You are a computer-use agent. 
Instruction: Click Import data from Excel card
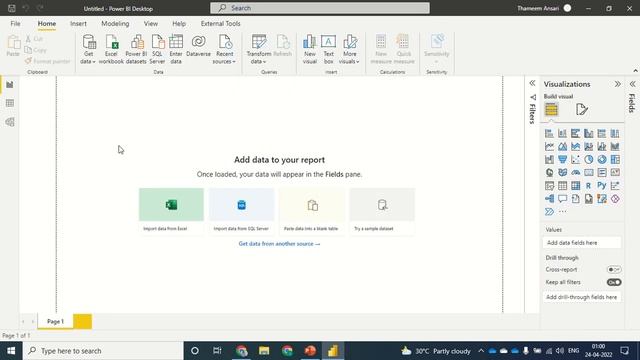(x=171, y=211)
